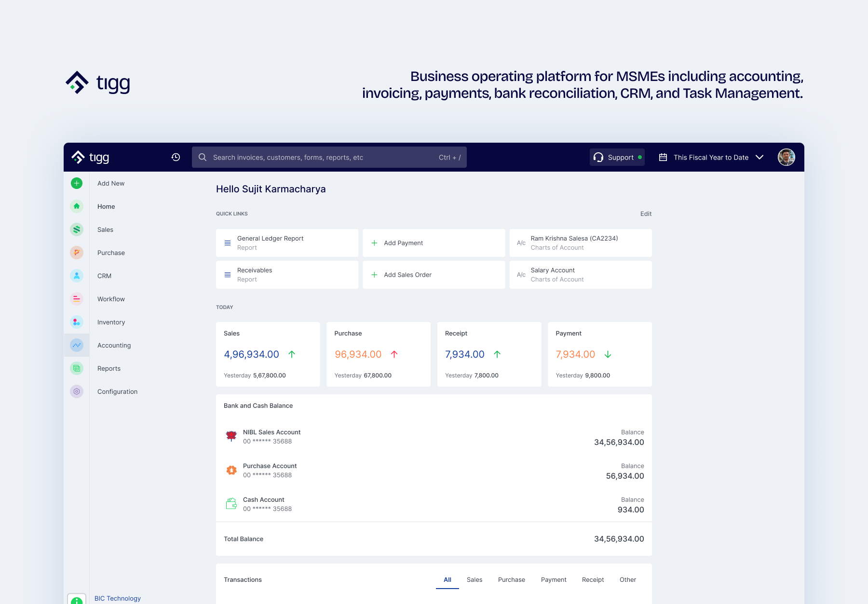The width and height of the screenshot is (868, 604).
Task: Open Home via the house icon
Action: 77,206
